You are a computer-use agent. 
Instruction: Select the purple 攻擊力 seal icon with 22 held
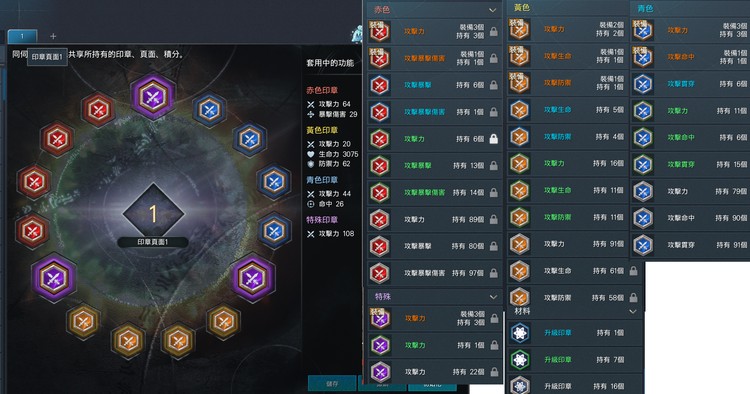[x=380, y=372]
